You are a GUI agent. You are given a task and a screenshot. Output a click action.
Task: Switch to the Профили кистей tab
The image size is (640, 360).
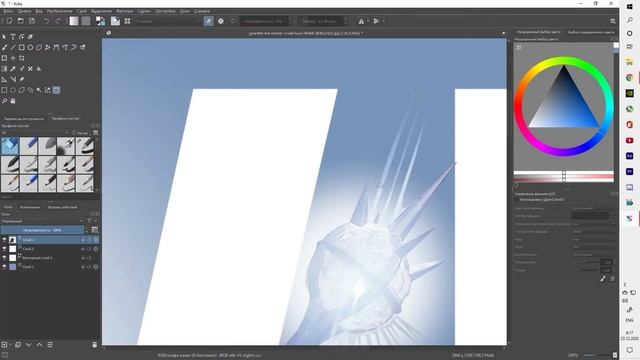(x=65, y=118)
